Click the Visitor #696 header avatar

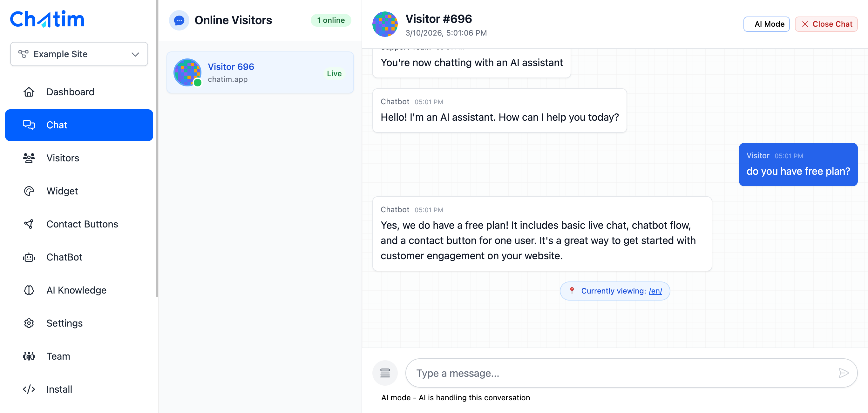tap(385, 24)
